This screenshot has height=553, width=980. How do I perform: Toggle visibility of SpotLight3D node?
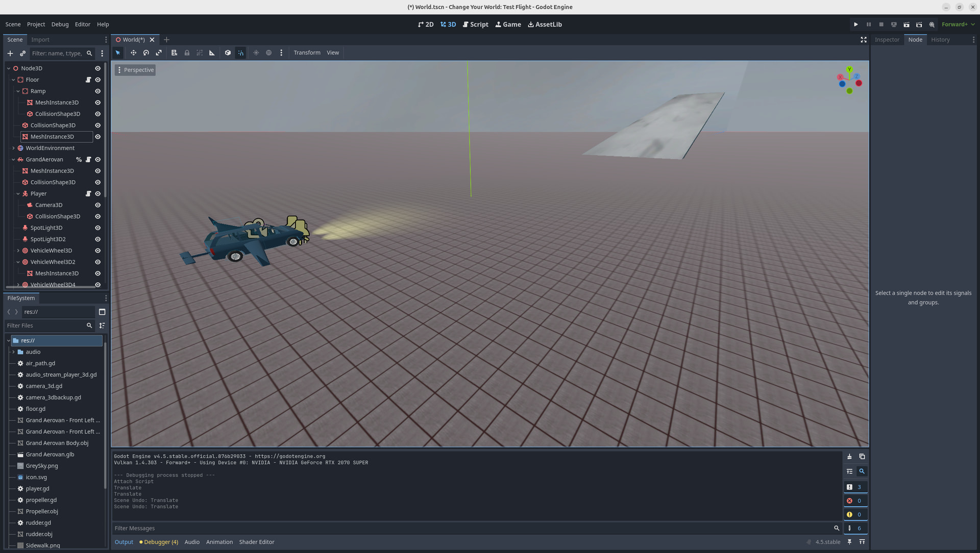[97, 228]
